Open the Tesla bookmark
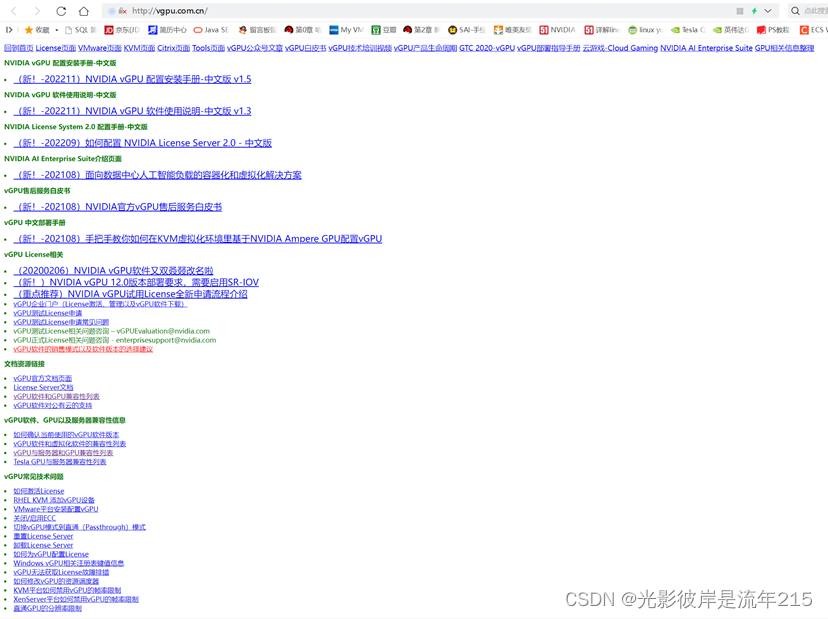The image size is (828, 619). (x=688, y=30)
